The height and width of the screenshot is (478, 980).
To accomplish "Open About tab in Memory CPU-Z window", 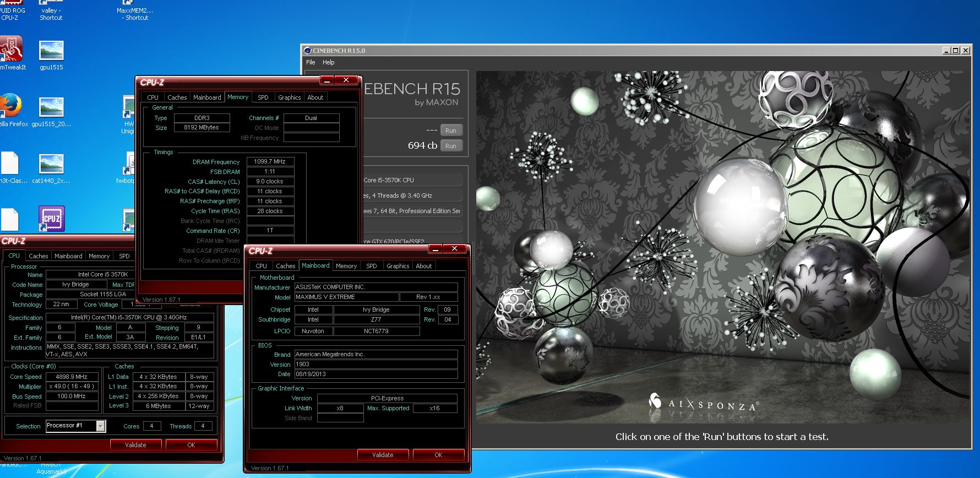I will [x=315, y=97].
